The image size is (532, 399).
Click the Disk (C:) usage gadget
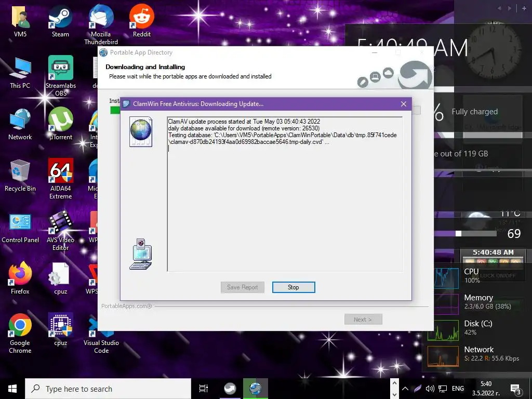pyautogui.click(x=443, y=330)
